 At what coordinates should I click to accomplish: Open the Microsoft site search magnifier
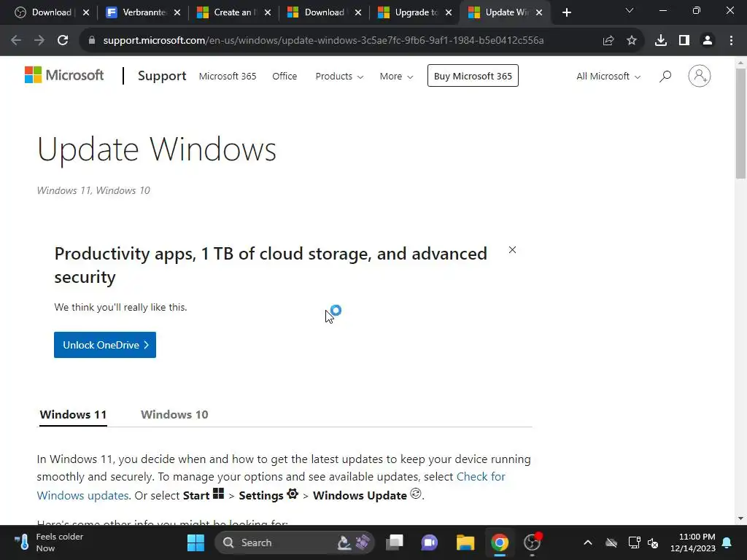665,76
